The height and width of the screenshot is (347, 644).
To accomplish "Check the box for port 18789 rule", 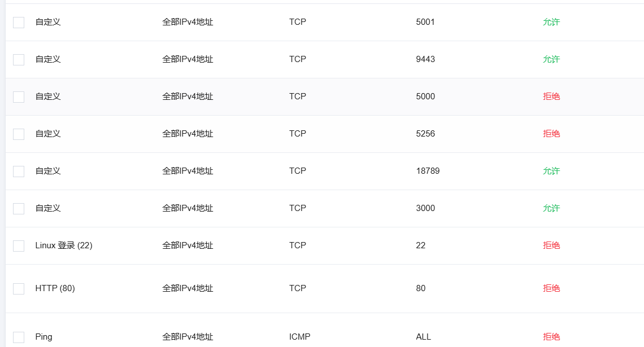I will click(19, 171).
